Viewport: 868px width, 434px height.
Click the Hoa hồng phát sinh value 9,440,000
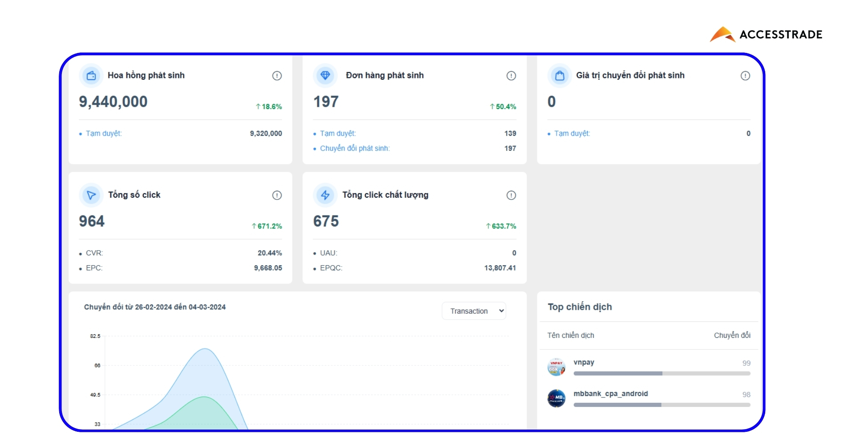[113, 102]
